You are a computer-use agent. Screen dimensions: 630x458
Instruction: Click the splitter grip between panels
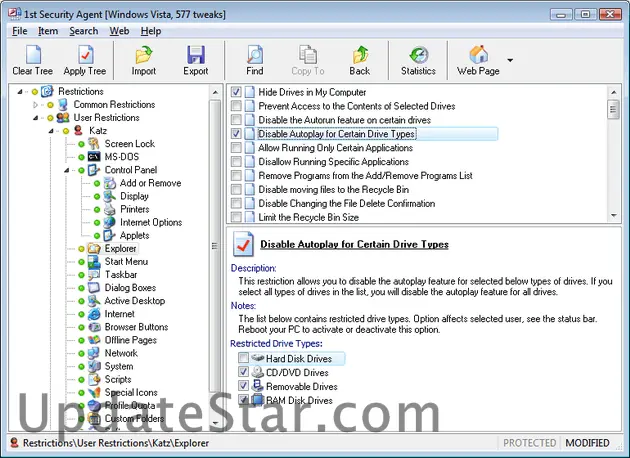tap(215, 246)
